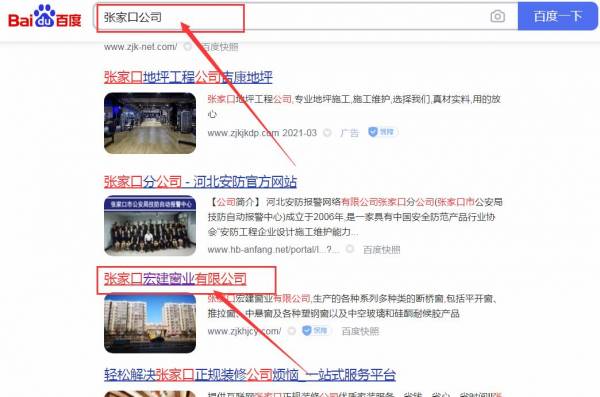This screenshot has width=600, height=397.
Task: Open 张家口地坪工程公司 吉康地坪 result title
Action: pos(188,77)
